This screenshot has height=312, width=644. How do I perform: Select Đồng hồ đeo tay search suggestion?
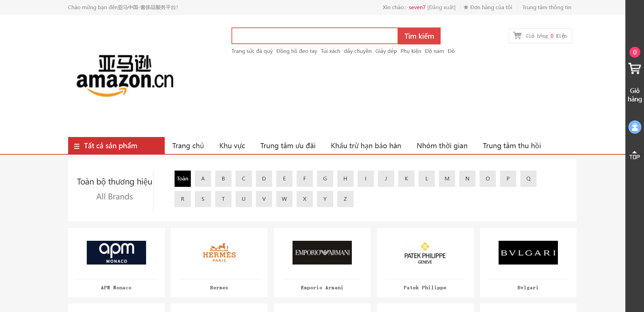pos(297,51)
